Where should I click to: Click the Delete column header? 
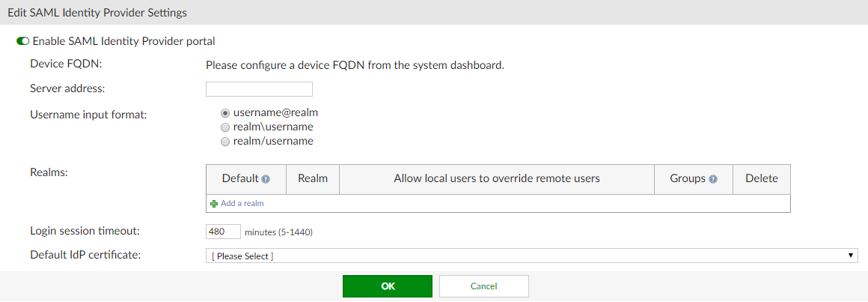click(761, 179)
